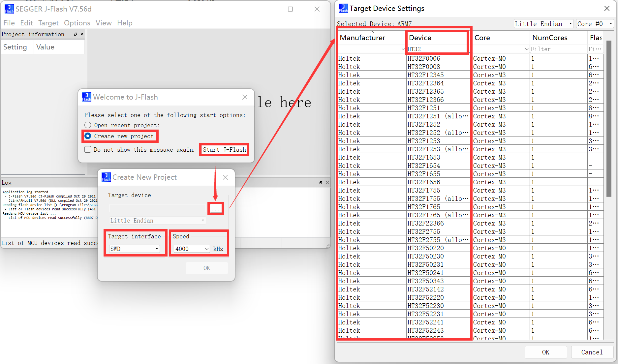Open the Speed 4000 kHz dropdown

click(x=207, y=249)
